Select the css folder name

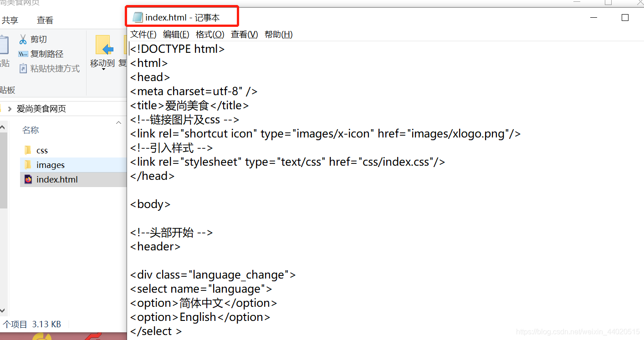(42, 151)
